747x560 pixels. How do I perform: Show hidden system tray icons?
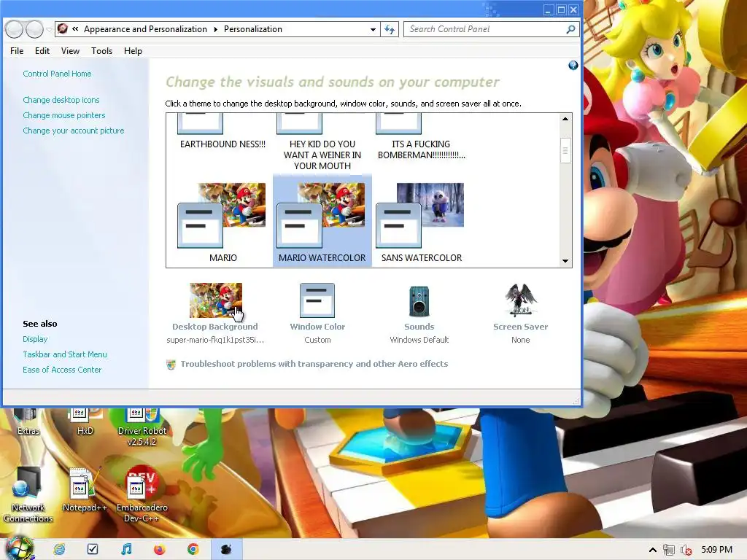653,550
